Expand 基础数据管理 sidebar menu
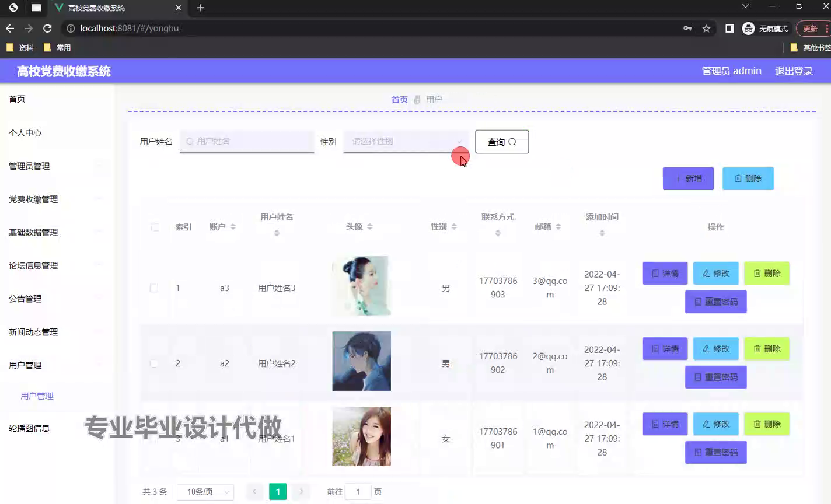 click(x=57, y=233)
